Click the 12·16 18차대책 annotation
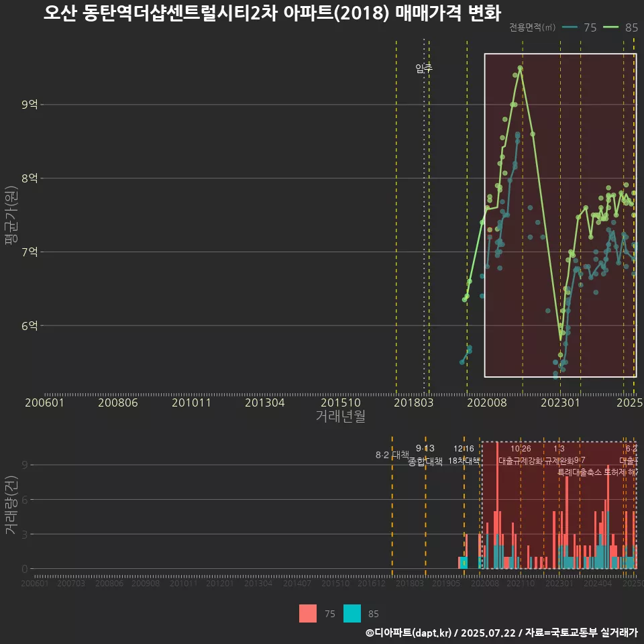 click(x=464, y=455)
